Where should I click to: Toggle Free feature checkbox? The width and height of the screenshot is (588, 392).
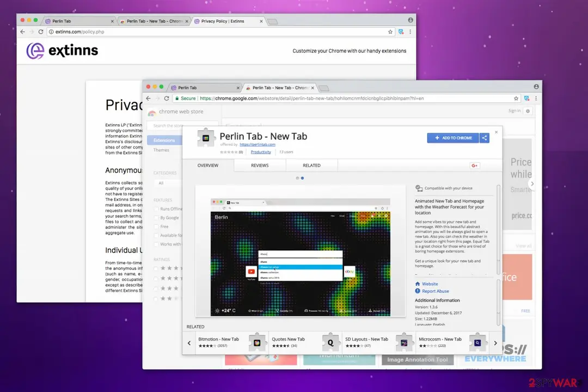[156, 226]
